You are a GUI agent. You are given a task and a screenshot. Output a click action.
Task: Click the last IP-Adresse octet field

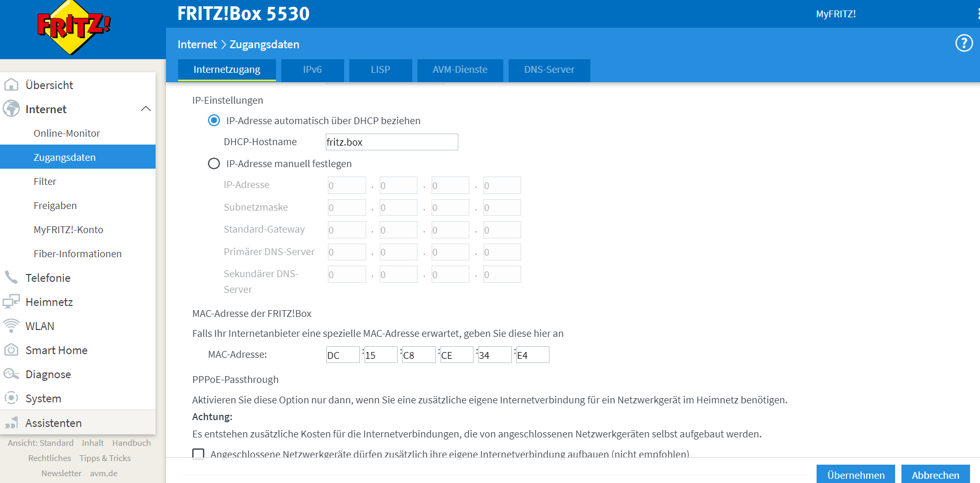(502, 185)
